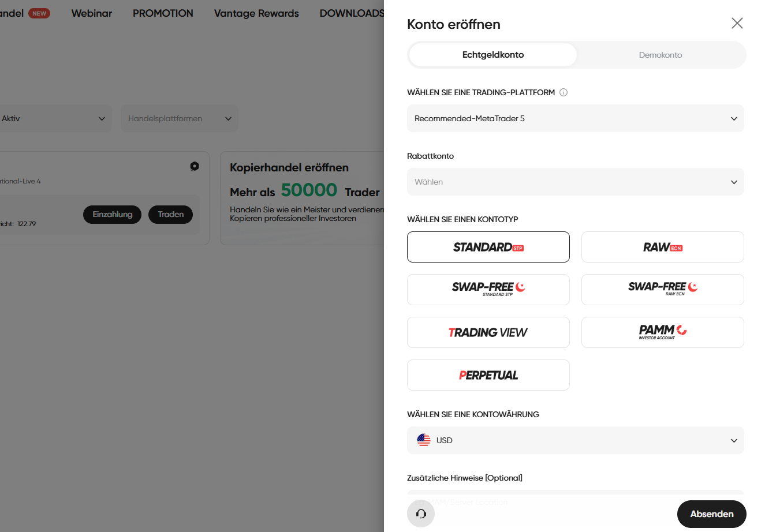Open the Recommended-MetaTrader 5 platform dropdown
The image size is (765, 532).
[575, 118]
